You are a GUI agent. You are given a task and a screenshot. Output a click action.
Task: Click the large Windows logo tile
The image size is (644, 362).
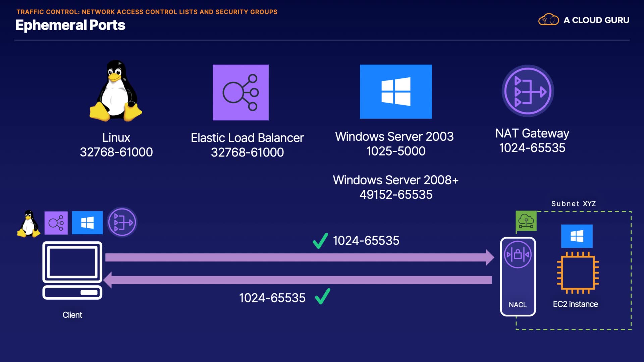coord(396,92)
